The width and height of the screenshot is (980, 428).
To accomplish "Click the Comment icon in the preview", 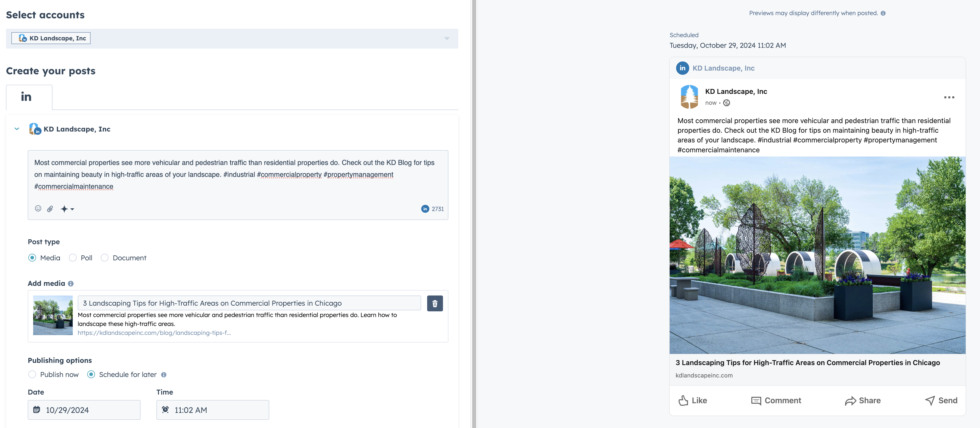I will [x=756, y=401].
